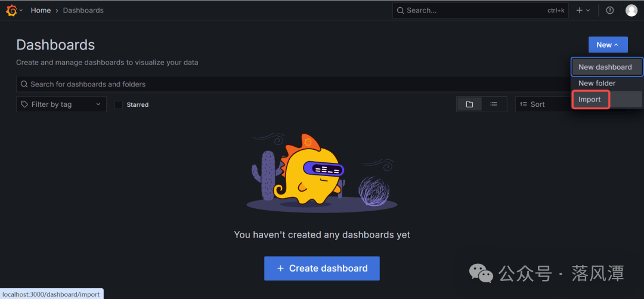Open the user profile avatar
644x299 pixels.
coord(631,10)
